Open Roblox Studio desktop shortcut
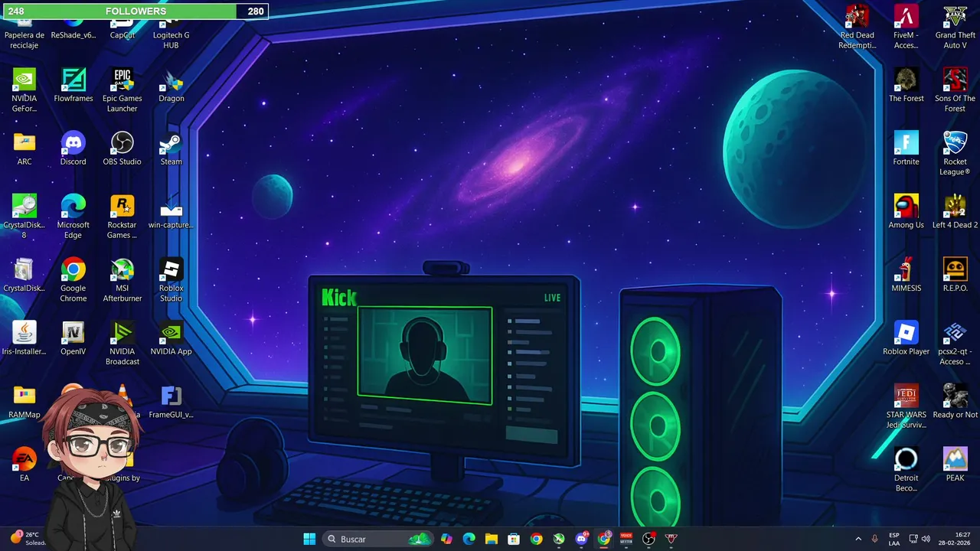 [x=171, y=280]
